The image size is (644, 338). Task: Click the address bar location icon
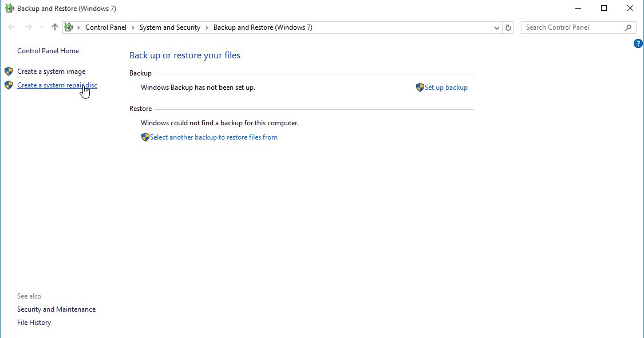[69, 27]
